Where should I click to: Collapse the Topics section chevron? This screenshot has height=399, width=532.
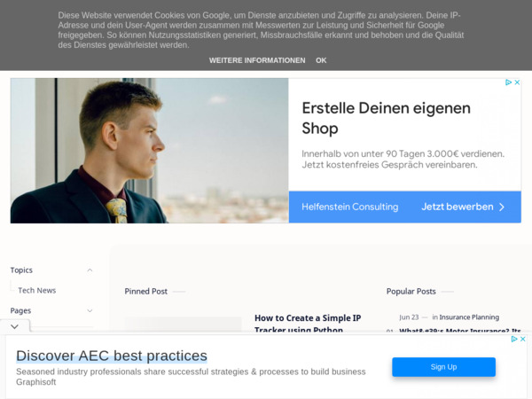point(90,270)
